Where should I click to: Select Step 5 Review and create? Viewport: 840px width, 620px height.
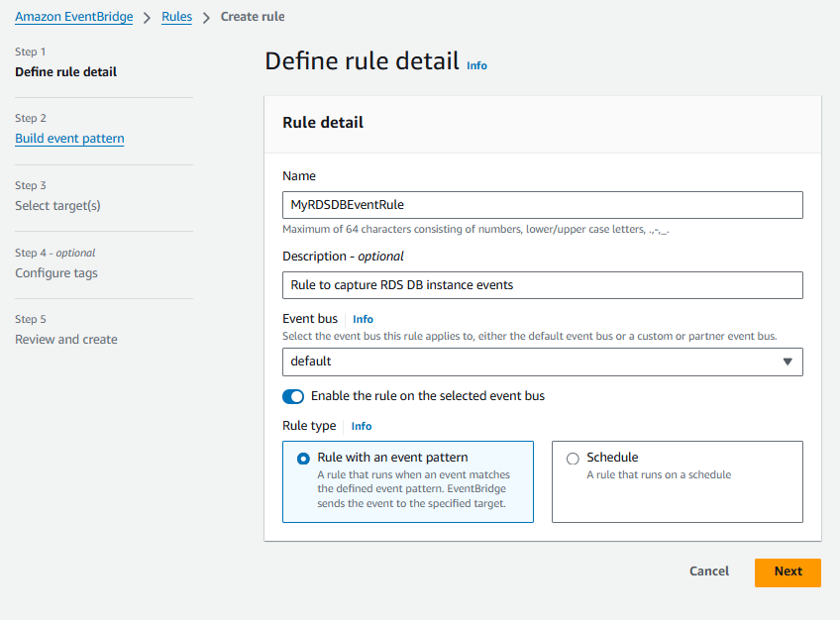pos(66,340)
